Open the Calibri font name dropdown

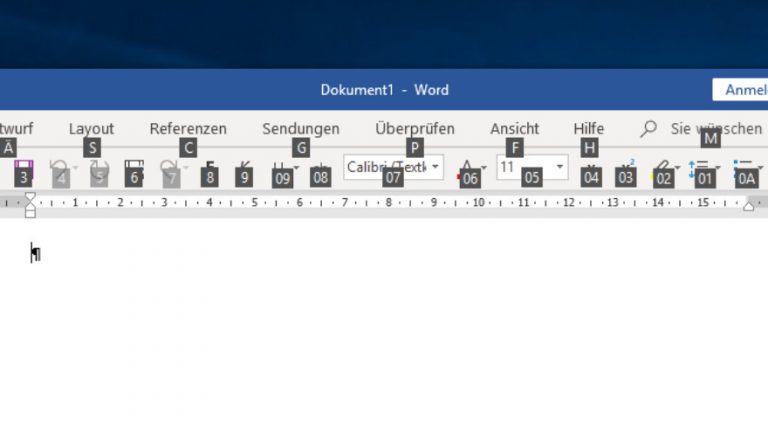point(436,167)
